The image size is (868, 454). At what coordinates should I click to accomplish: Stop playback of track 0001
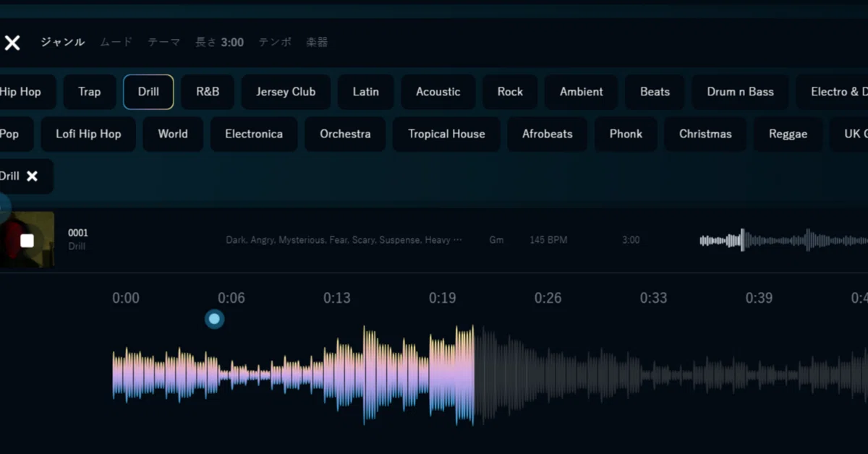27,240
